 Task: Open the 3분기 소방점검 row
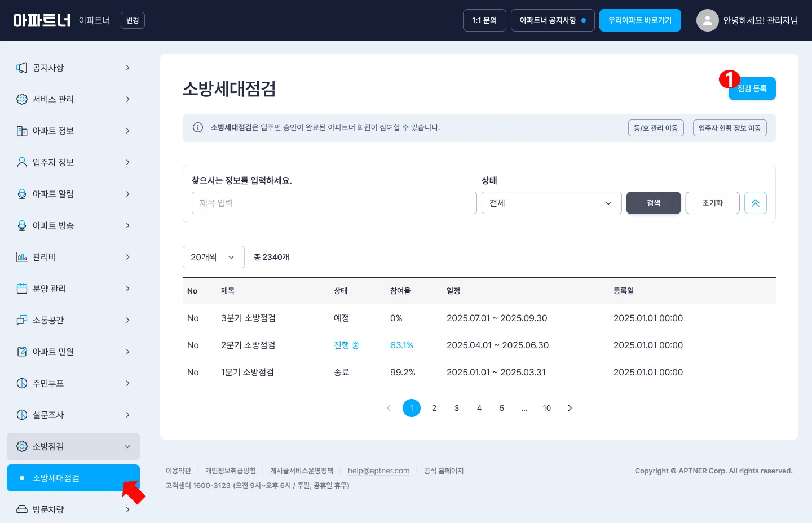tap(479, 318)
